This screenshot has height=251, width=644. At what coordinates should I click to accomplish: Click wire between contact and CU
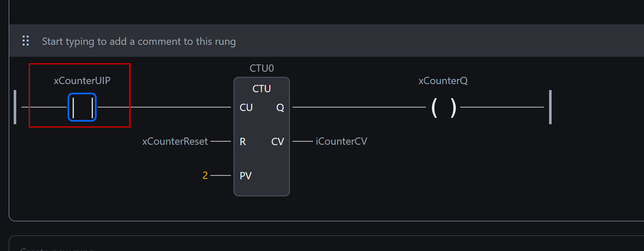click(180, 107)
